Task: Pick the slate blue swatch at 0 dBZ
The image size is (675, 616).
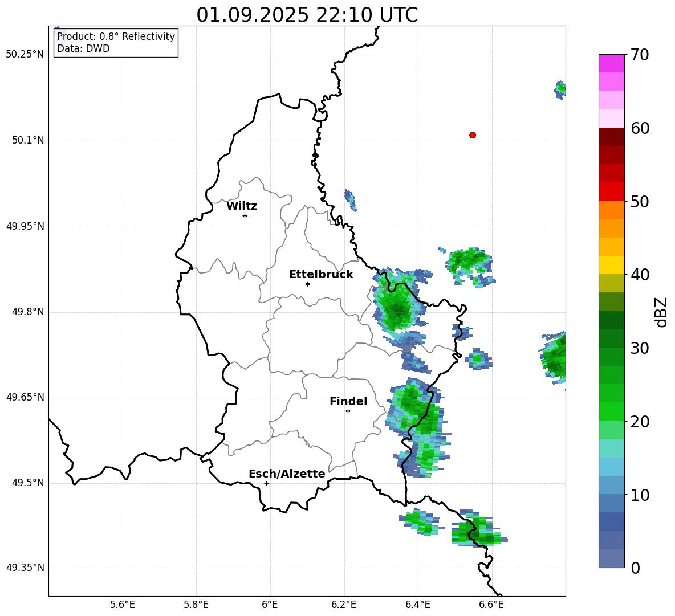Action: click(612, 558)
